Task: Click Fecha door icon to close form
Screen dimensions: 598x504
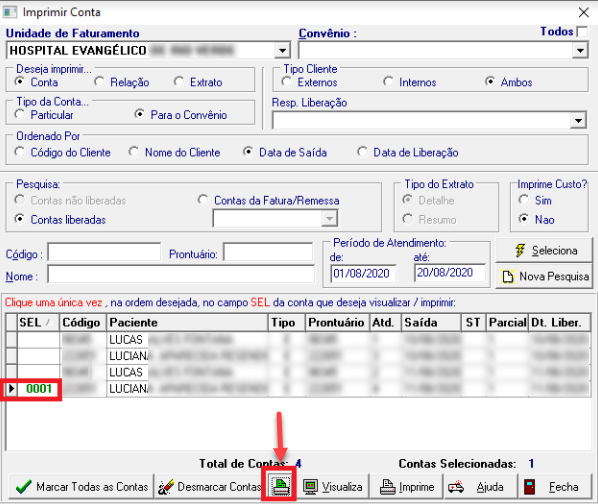Action: pyautogui.click(x=555, y=486)
